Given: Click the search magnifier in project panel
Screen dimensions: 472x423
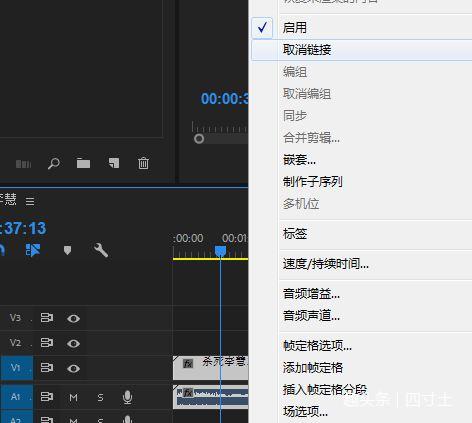Looking at the screenshot, I should pos(54,163).
